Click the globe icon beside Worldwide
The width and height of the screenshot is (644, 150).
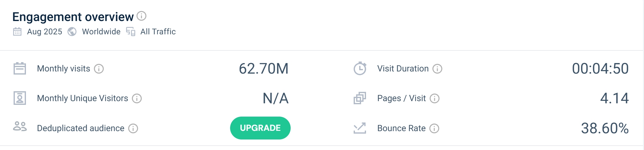click(x=72, y=32)
